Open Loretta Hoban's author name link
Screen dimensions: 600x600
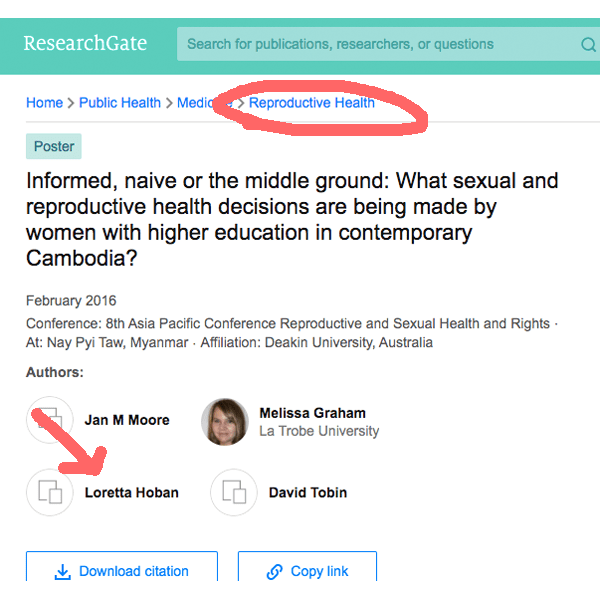pyautogui.click(x=131, y=493)
